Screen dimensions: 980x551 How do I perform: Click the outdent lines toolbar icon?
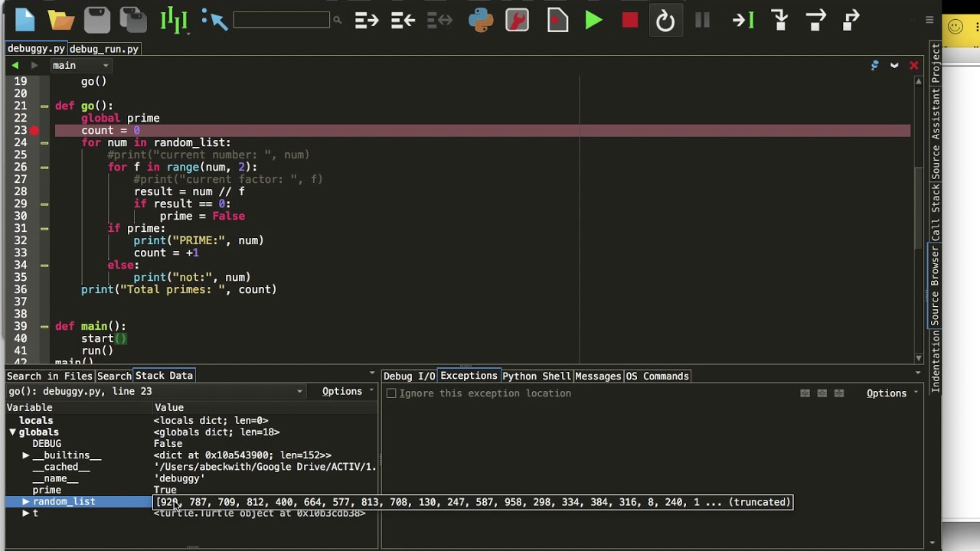tap(403, 21)
